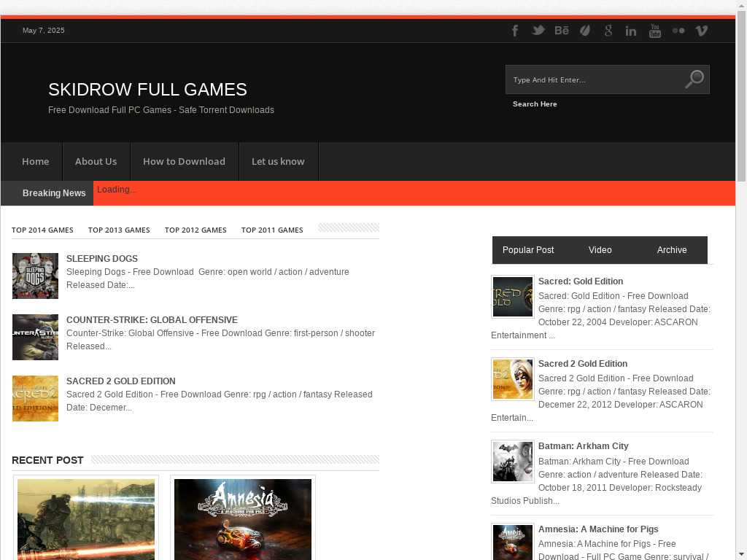Open the YouTube icon

pos(655,31)
